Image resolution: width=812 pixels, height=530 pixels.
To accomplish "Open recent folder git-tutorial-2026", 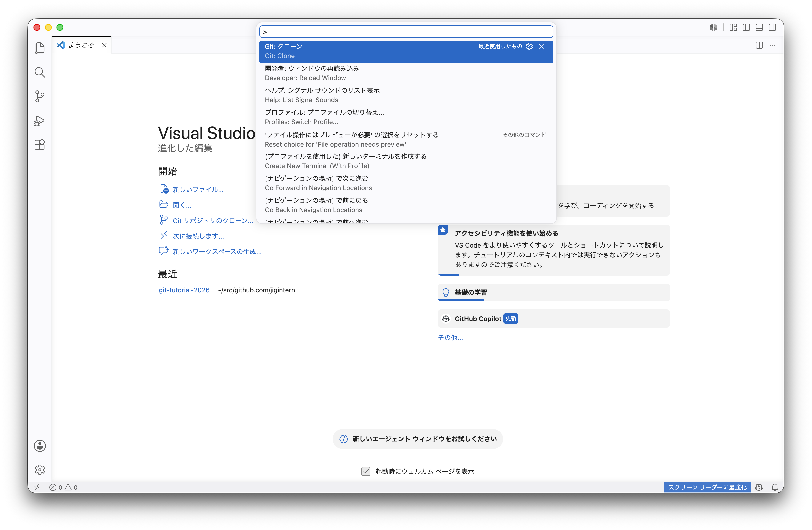I will [184, 290].
